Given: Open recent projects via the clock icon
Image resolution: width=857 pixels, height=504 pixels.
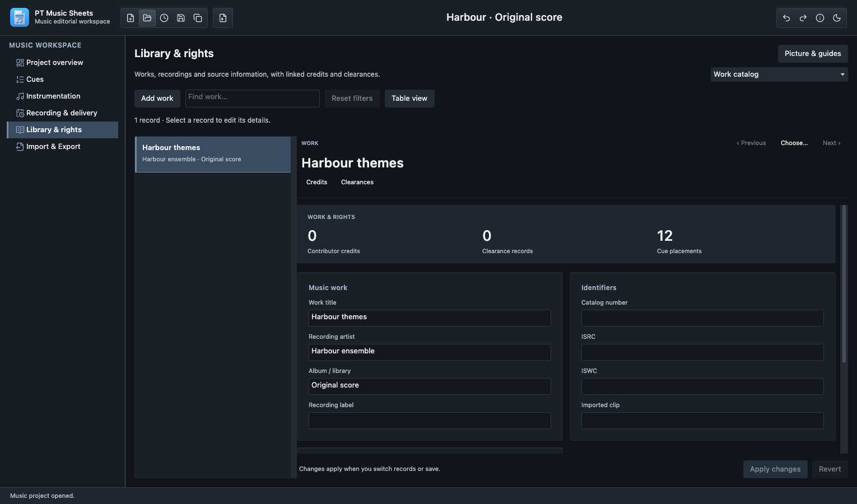Looking at the screenshot, I should (164, 18).
